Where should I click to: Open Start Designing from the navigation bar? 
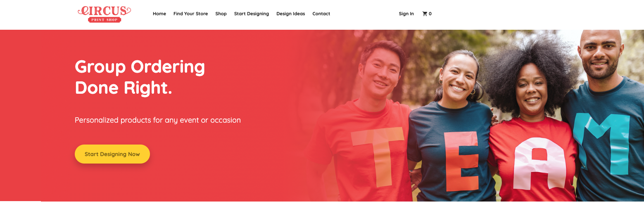[x=251, y=14]
